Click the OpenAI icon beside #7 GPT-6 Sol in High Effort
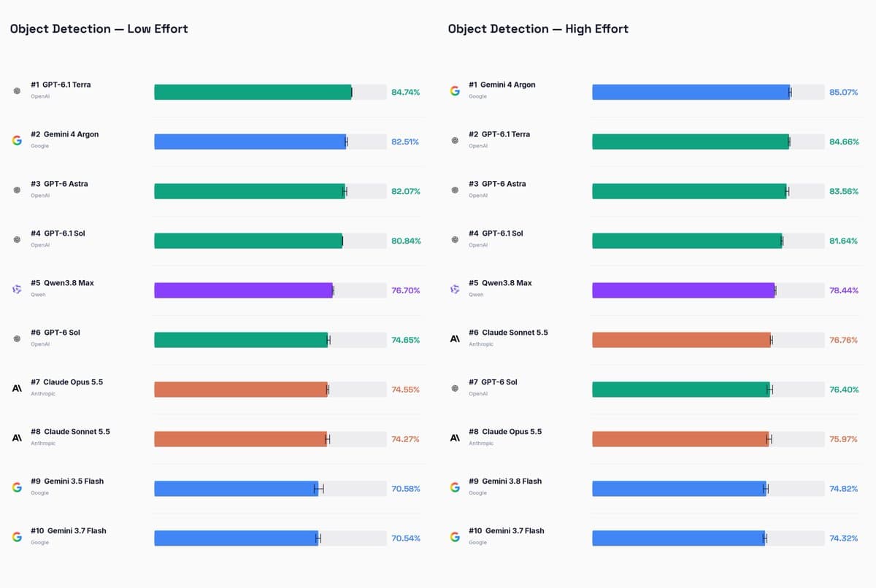This screenshot has height=588, width=876. [455, 388]
